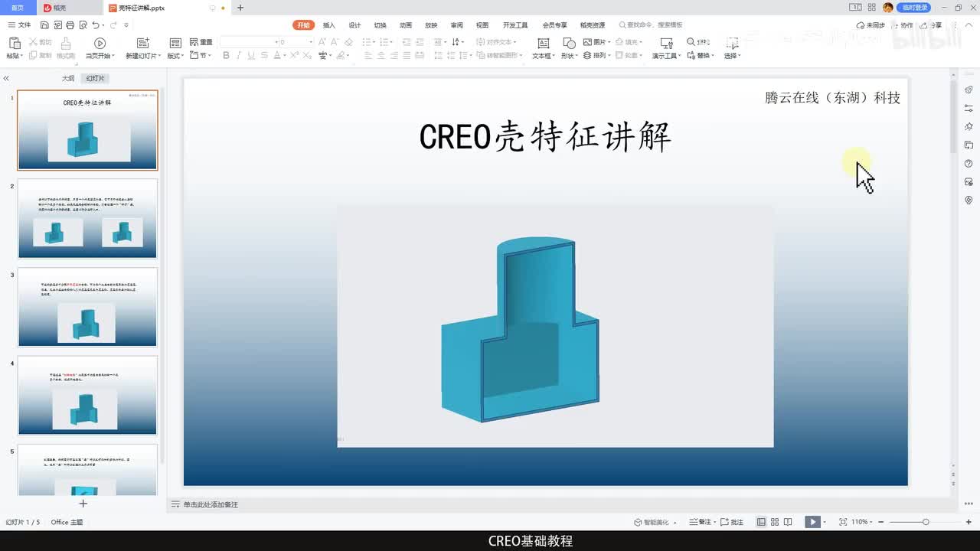Expand the font color dropdown arrow
The height and width of the screenshot is (551, 980).
click(286, 56)
